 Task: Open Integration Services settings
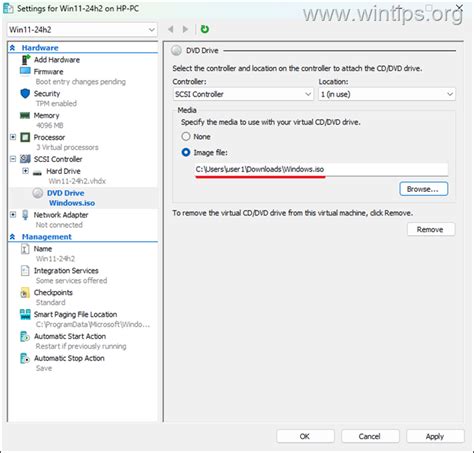[66, 271]
